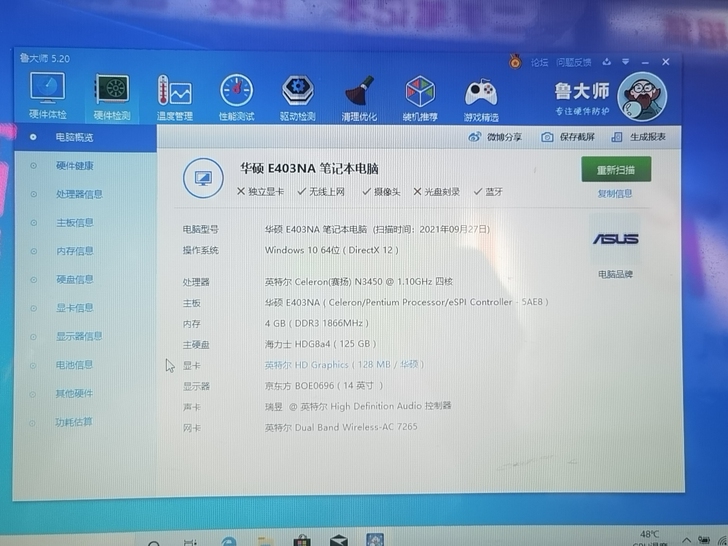This screenshot has width=728, height=546.
Task: Click the 48°C temperature readout in the tray
Action: click(x=650, y=534)
